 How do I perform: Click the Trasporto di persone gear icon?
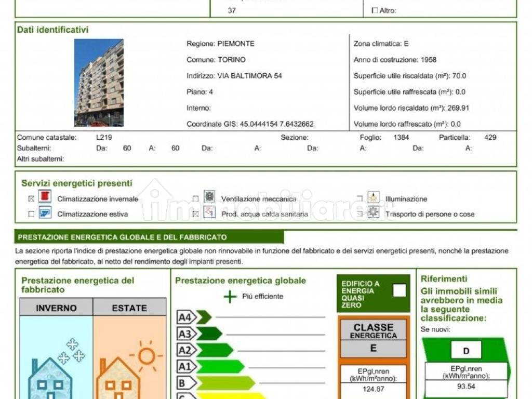coord(374,212)
